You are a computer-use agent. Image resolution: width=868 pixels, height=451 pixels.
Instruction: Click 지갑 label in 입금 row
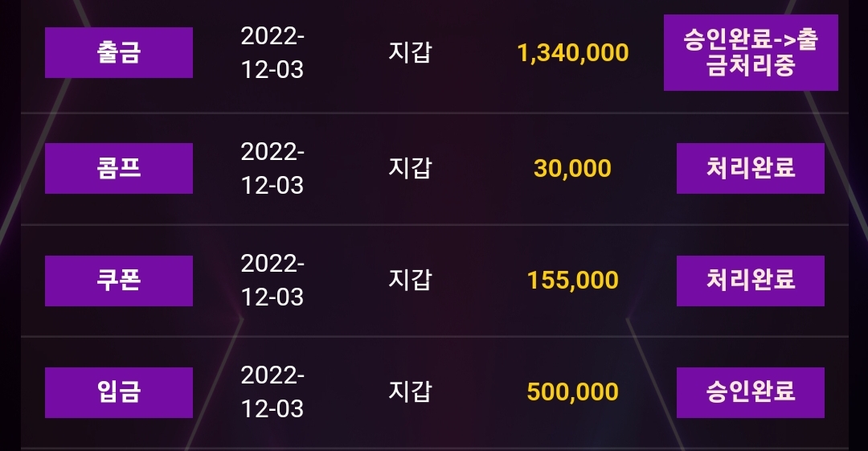[x=410, y=392]
